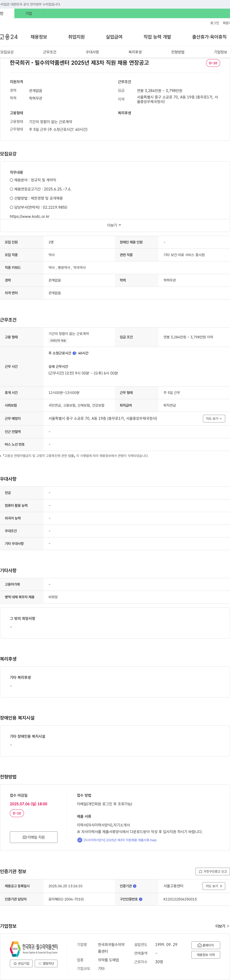230x980 pixels.
Task: Click the founding date 1999. 09. 29
Action: (166, 945)
